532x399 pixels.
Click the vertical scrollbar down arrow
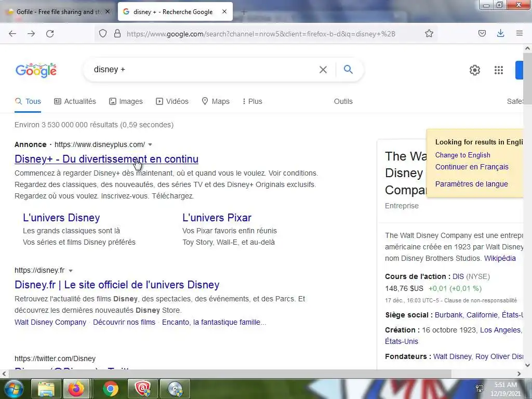[x=528, y=365]
